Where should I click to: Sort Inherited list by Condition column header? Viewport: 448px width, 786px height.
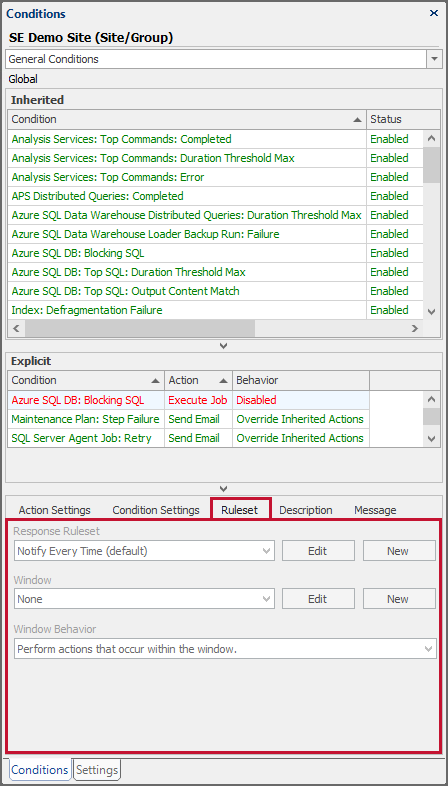[x=187, y=119]
